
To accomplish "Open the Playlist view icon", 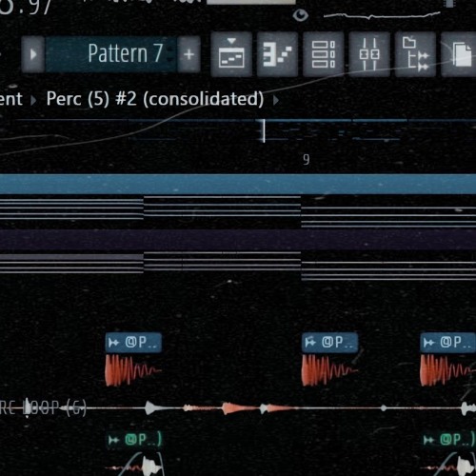I will pyautogui.click(x=231, y=54).
